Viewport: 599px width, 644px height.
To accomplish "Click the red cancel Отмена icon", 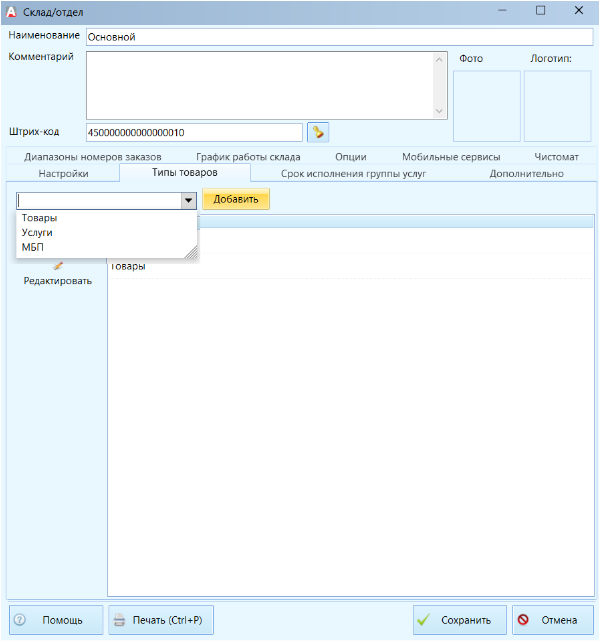I will (523, 619).
